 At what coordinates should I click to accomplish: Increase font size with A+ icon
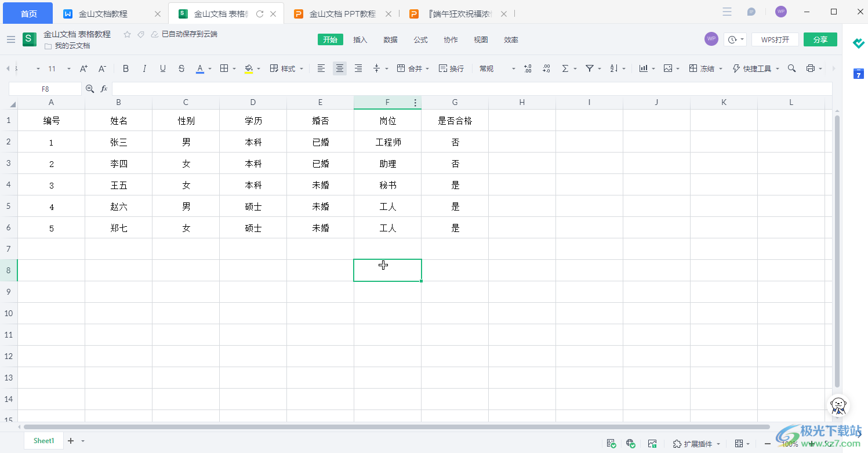pos(83,68)
